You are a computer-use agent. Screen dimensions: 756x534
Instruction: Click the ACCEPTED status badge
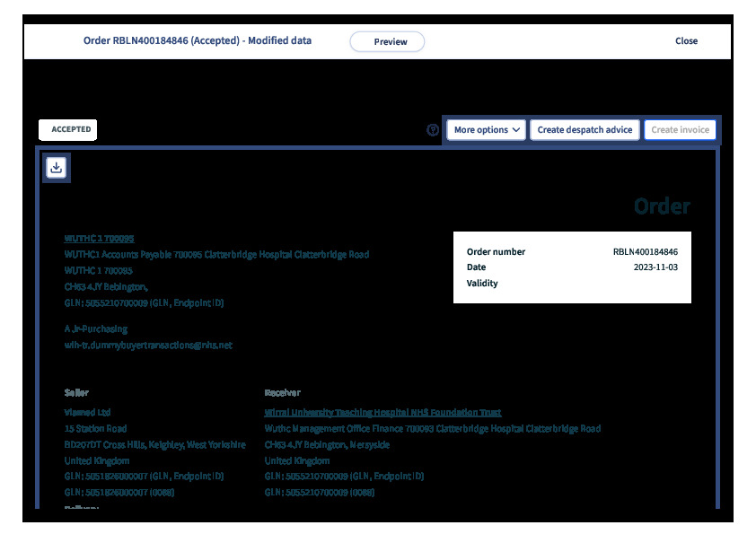[68, 130]
